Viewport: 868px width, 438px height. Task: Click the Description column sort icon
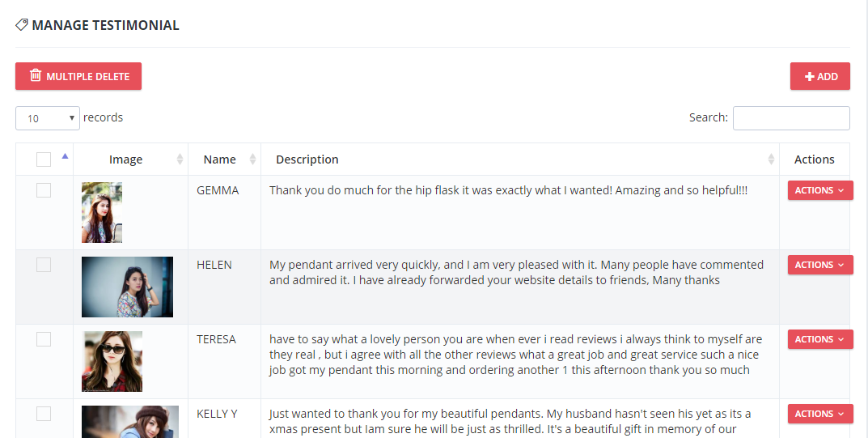click(x=771, y=159)
